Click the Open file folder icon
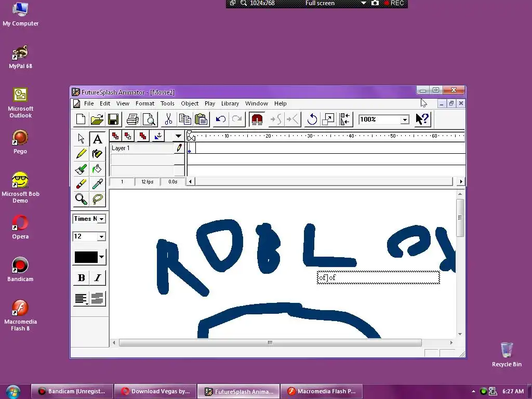Viewport: 532px width, 399px height. click(x=97, y=119)
